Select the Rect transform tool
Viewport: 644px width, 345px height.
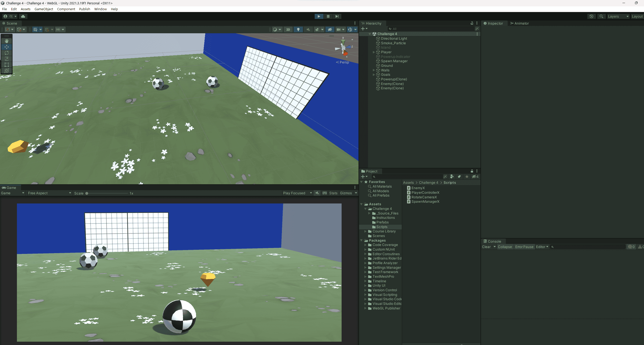tap(7, 65)
